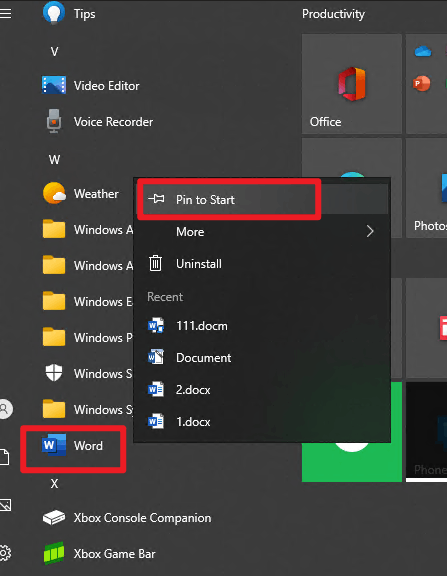Launch Word from the app list
Viewport: 447px width, 576px height.
point(73,446)
